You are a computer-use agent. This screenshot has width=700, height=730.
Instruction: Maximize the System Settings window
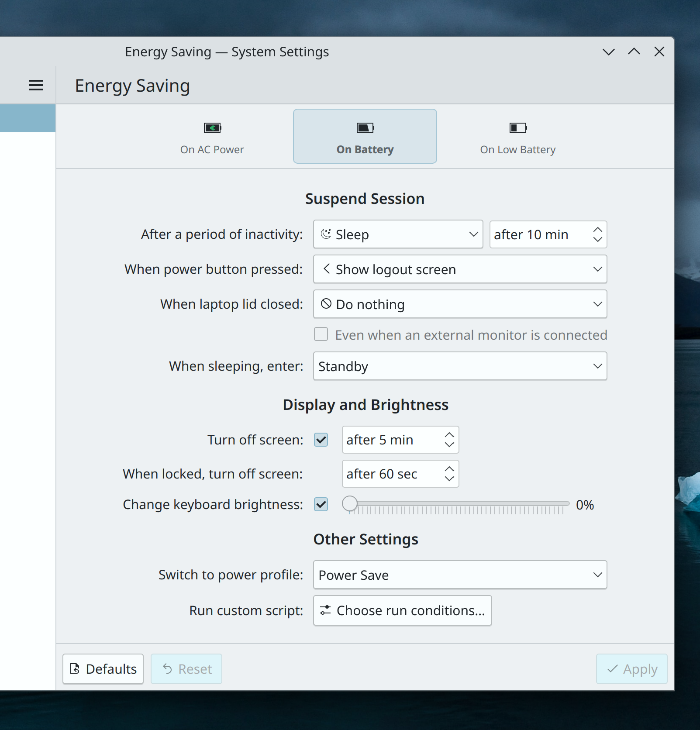tap(634, 52)
